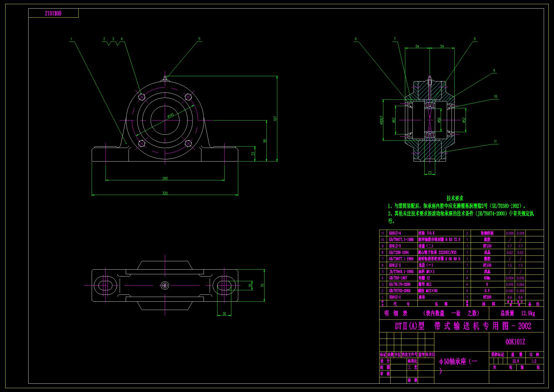This screenshot has height=392, width=554.
Task: Select the 260 bolt spacing dimension text
Action: point(165,178)
